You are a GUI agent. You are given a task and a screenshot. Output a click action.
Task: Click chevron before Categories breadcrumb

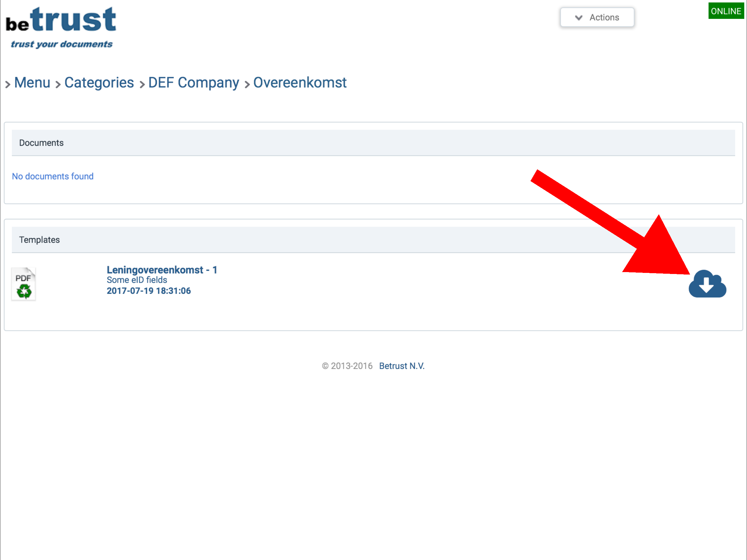(58, 84)
